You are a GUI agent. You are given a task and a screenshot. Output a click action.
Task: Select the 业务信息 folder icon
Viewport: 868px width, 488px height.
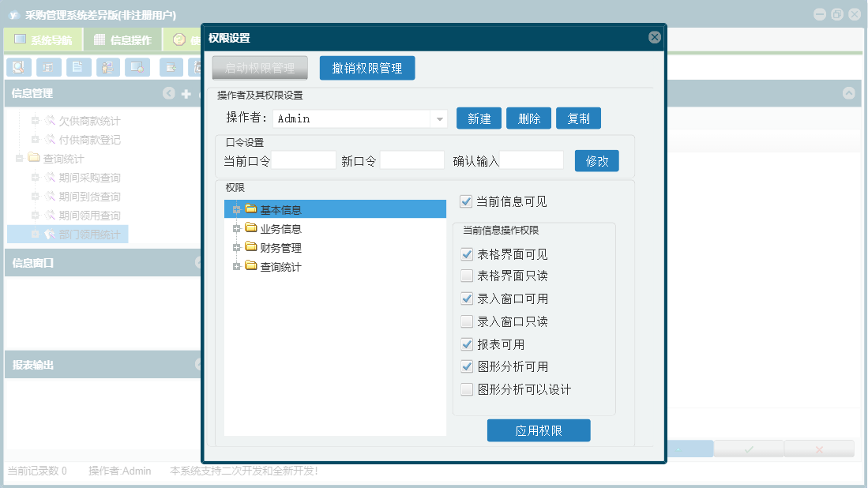[251, 228]
